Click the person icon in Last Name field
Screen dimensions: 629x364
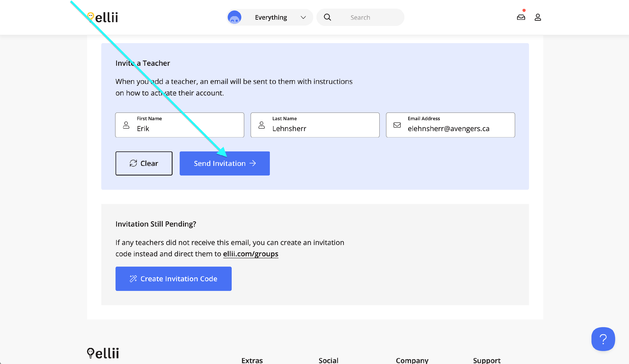261,125
